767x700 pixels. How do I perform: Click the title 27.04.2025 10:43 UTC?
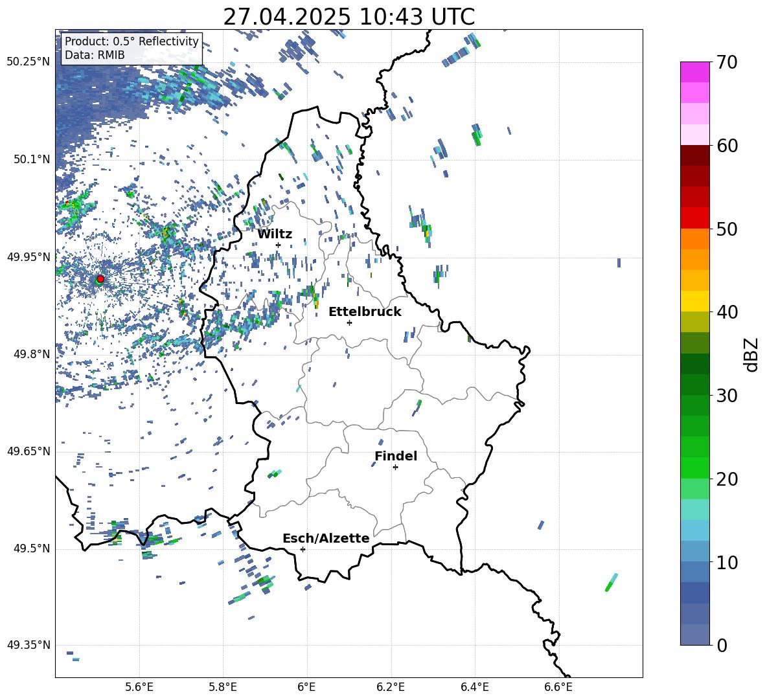[x=349, y=17]
